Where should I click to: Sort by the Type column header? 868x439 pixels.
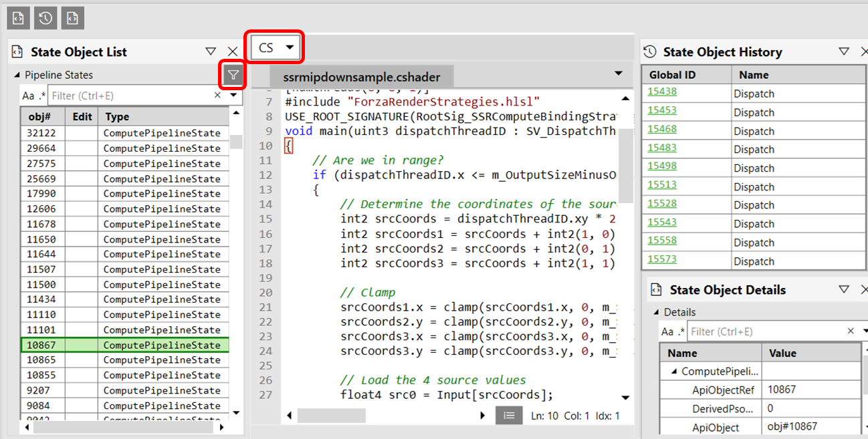tap(163, 116)
